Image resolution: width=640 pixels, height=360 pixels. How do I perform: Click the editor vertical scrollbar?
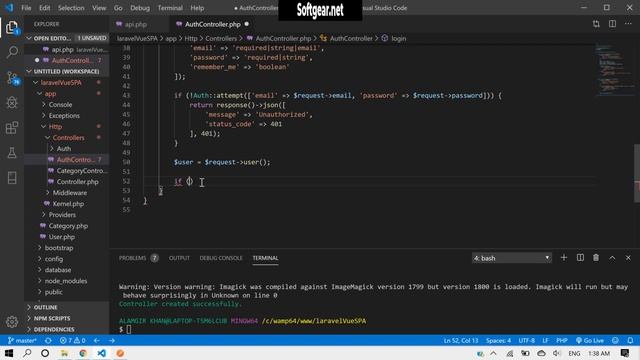point(636,173)
